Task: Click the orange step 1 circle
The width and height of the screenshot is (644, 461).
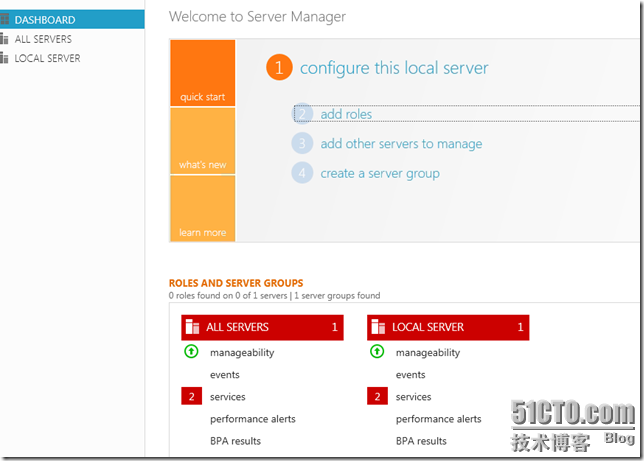Action: pyautogui.click(x=279, y=67)
